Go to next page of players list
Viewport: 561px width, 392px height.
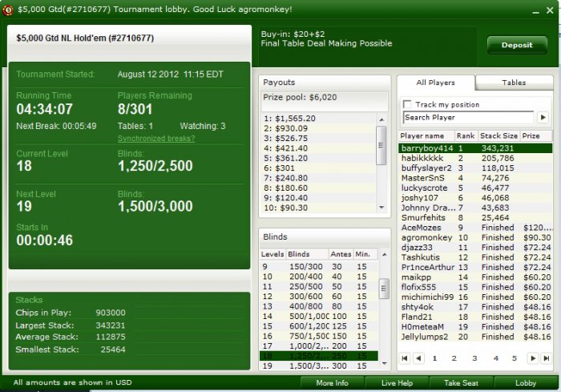pyautogui.click(x=533, y=358)
